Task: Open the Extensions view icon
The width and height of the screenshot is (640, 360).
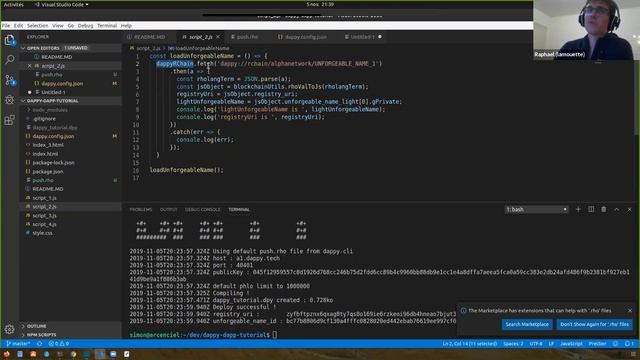Action: coord(9,120)
